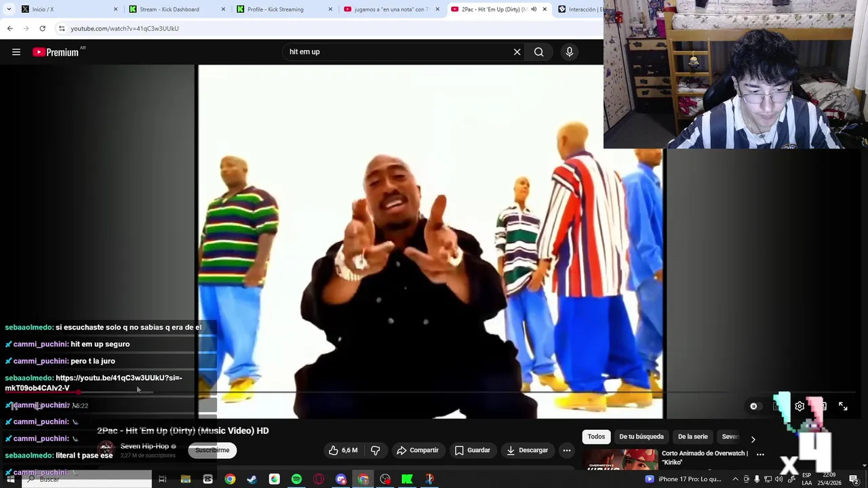Open the Interacción tab
The image size is (868, 488).
click(x=580, y=9)
